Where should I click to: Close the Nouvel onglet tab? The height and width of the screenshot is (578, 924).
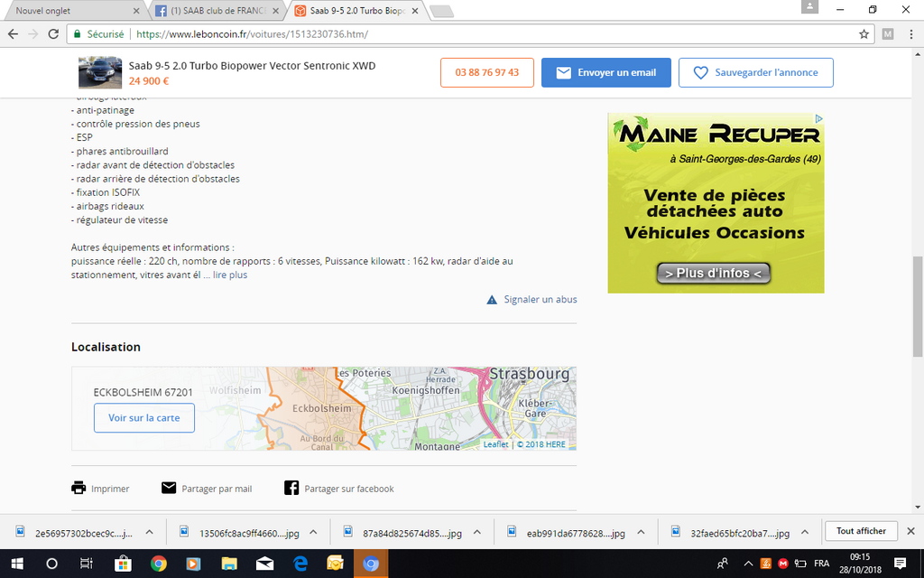tap(137, 11)
